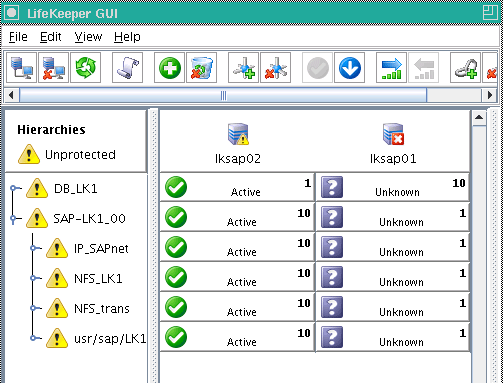
Task: Click the LifeKeeper GUI window menu icon
Action: [x=11, y=13]
